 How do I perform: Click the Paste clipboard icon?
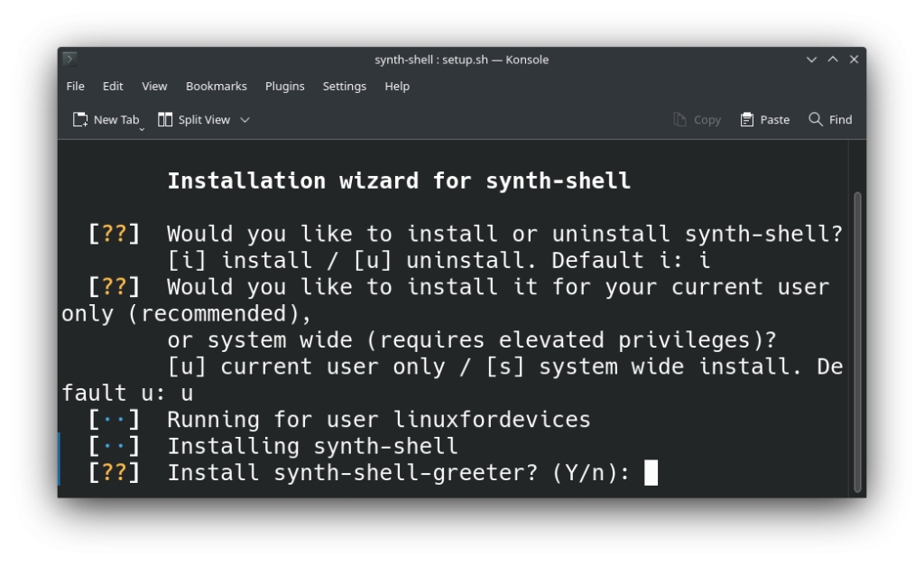(746, 120)
